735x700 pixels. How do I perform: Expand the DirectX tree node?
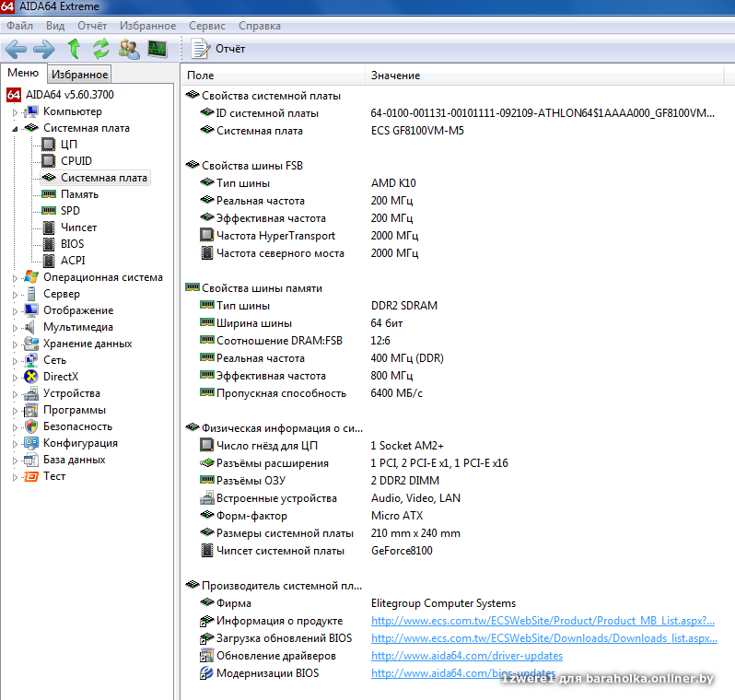click(x=15, y=378)
